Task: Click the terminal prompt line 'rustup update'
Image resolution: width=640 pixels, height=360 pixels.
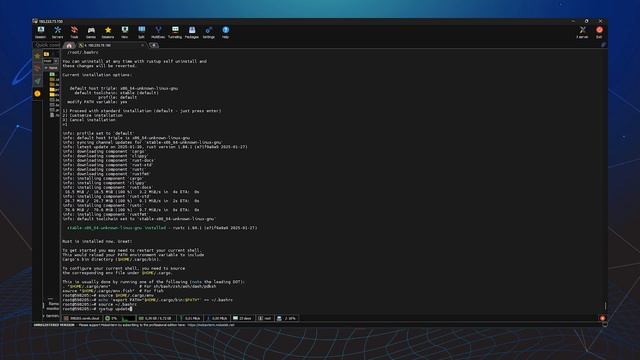Action: (97, 309)
